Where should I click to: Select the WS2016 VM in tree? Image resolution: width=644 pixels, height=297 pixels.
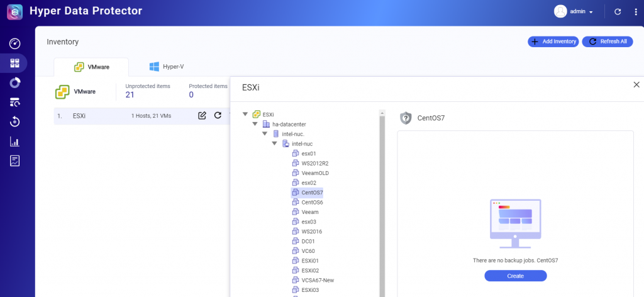[x=312, y=232]
